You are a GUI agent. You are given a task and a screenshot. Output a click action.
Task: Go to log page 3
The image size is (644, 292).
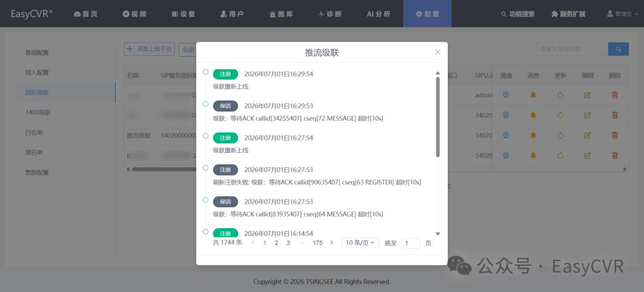click(x=289, y=242)
